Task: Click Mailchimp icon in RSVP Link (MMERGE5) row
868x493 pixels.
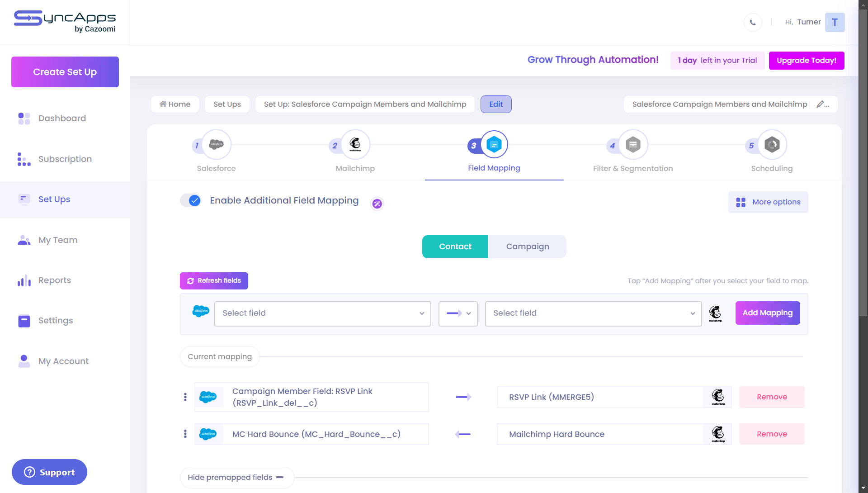Action: 718,397
